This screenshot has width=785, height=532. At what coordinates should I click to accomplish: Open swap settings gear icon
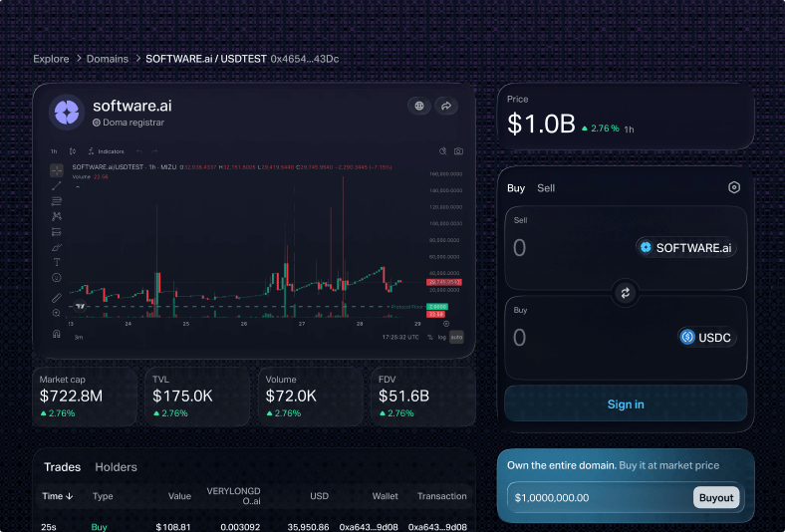(x=734, y=187)
